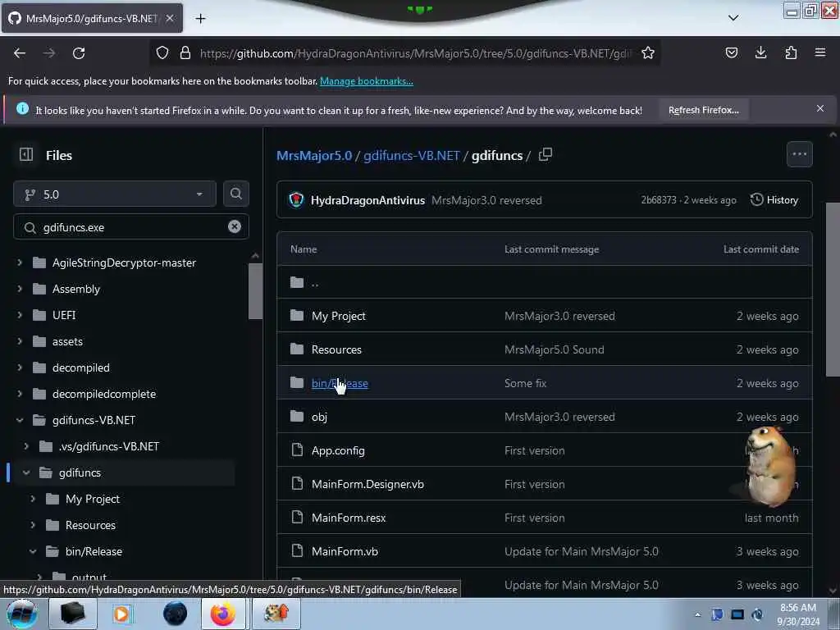
Task: View site security padlock info
Action: point(185,52)
